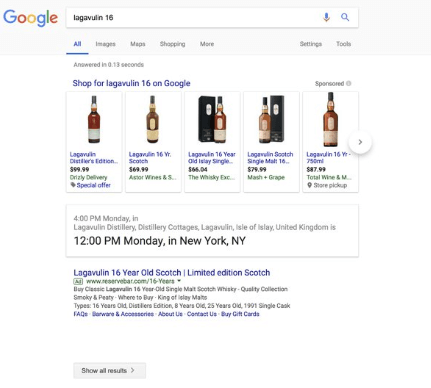The image size is (431, 388).
Task: Activate voice search microphone icon
Action: click(x=326, y=17)
